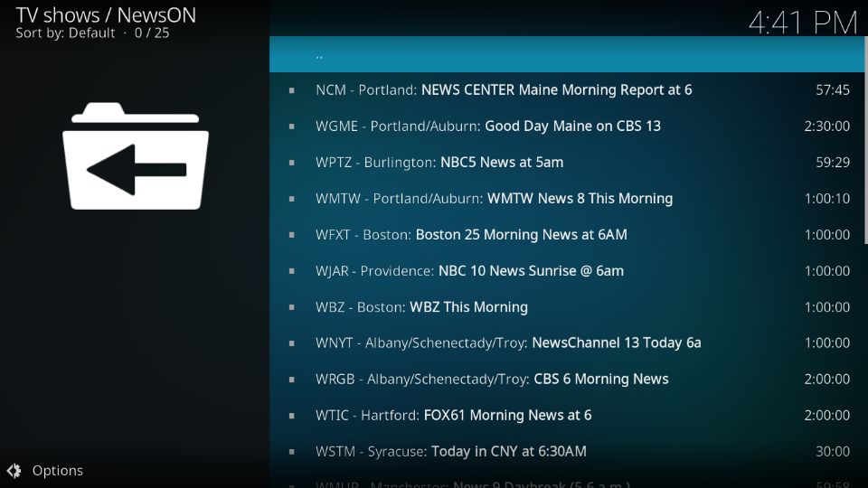Click bullet icon beside WMTW row
Screen dimensions: 868x488
click(x=292, y=199)
